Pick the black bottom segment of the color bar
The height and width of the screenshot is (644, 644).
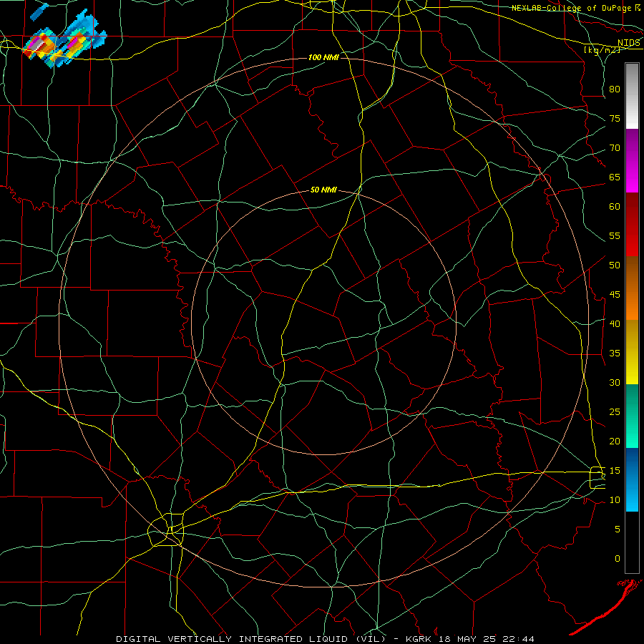pyautogui.click(x=632, y=542)
